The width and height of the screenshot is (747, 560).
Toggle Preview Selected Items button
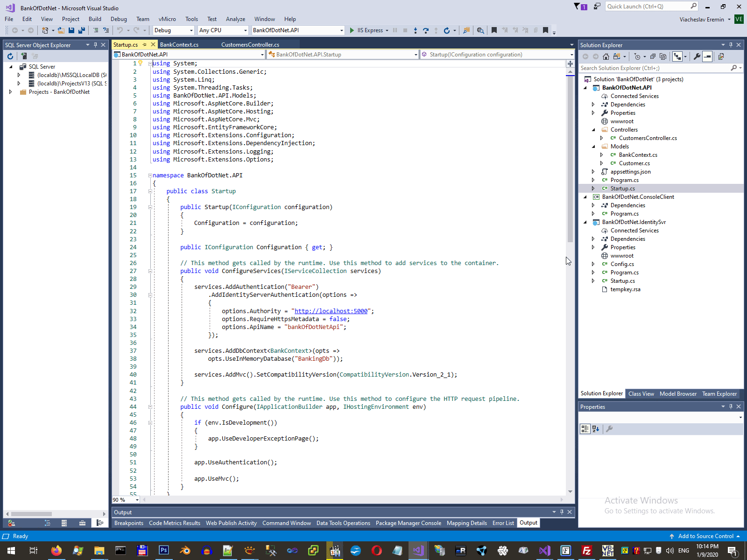click(707, 56)
